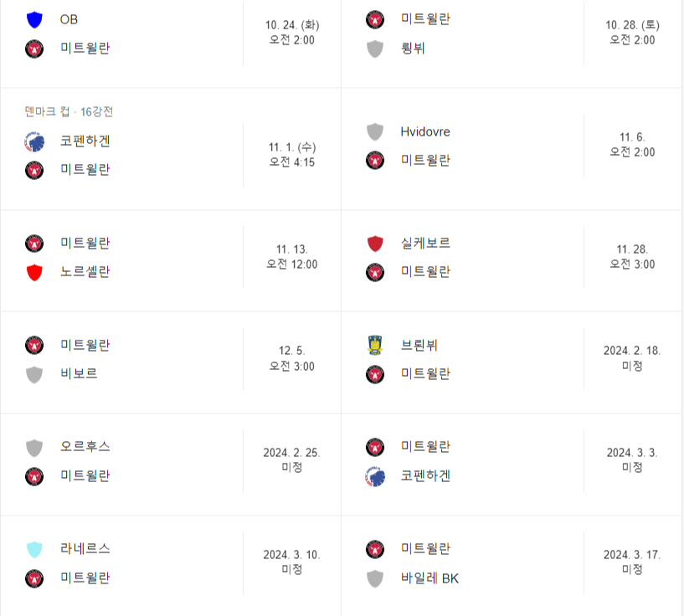Select the 브뢴뷔 yellow-blue club badge
The width and height of the screenshot is (684, 616).
pos(374,345)
